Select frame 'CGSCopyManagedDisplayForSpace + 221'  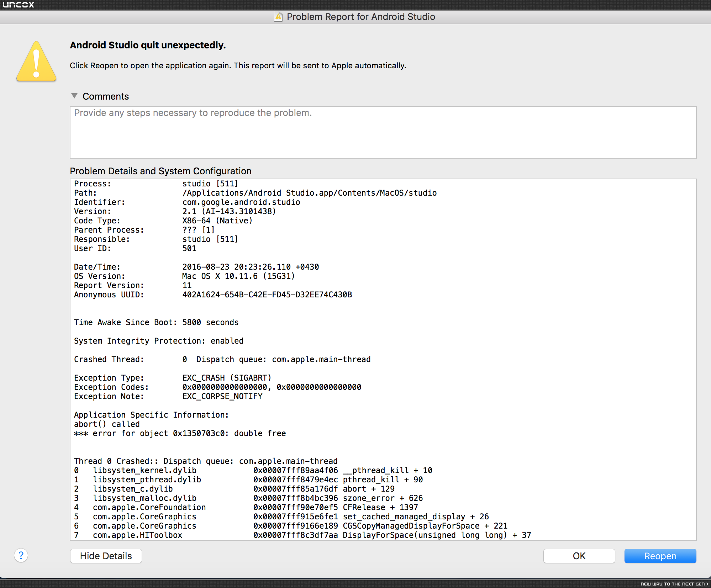[x=425, y=526]
